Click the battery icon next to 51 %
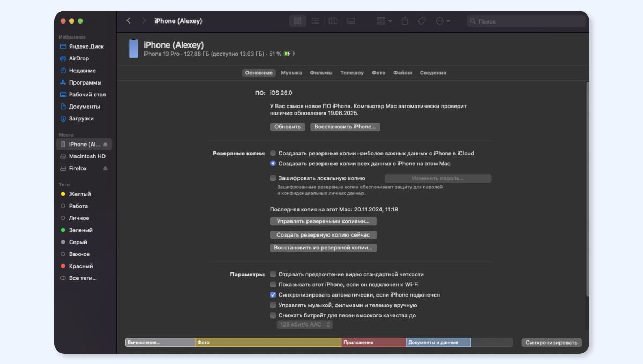Screen dimensions: 643x364 [289, 54]
